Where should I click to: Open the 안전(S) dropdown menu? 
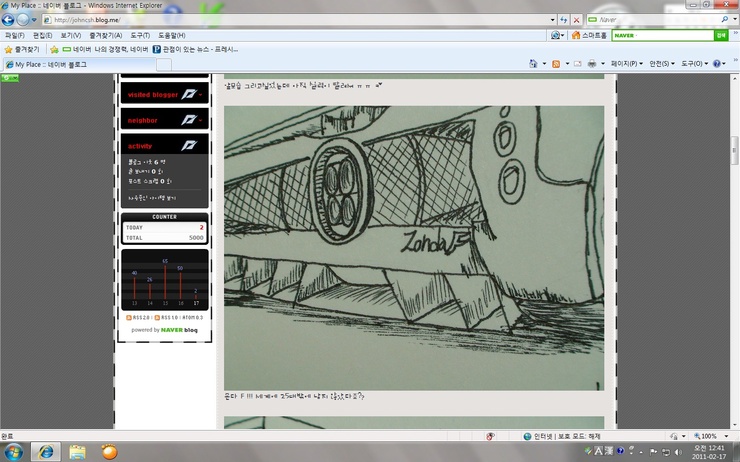[662, 64]
